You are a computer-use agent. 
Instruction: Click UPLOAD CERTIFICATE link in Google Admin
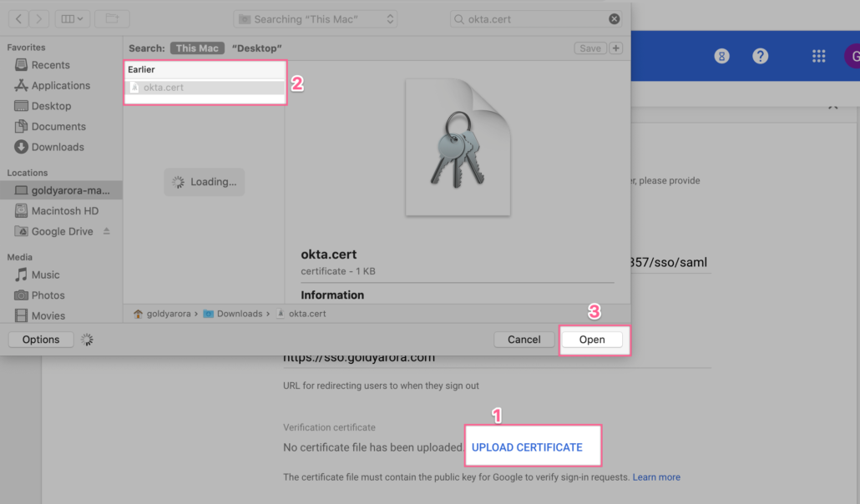[x=527, y=447]
